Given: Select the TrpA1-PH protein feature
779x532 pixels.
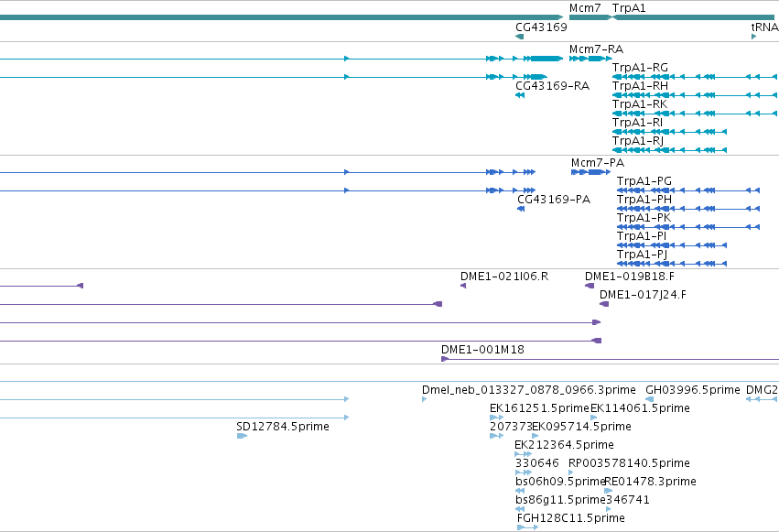Looking at the screenshot, I should (x=688, y=209).
